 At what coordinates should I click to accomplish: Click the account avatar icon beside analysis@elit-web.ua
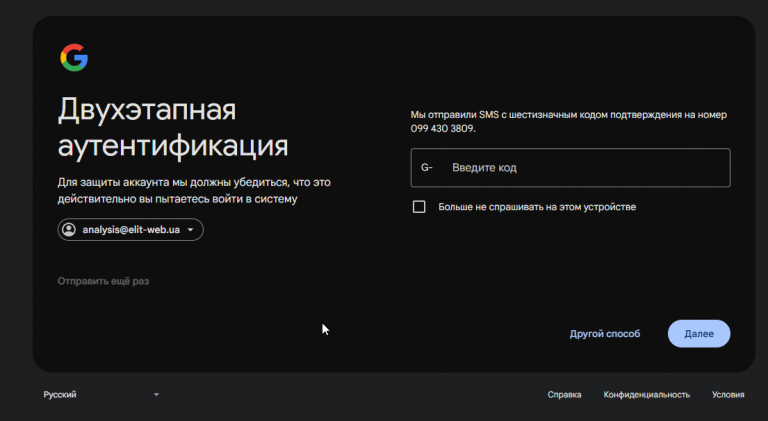coord(69,230)
